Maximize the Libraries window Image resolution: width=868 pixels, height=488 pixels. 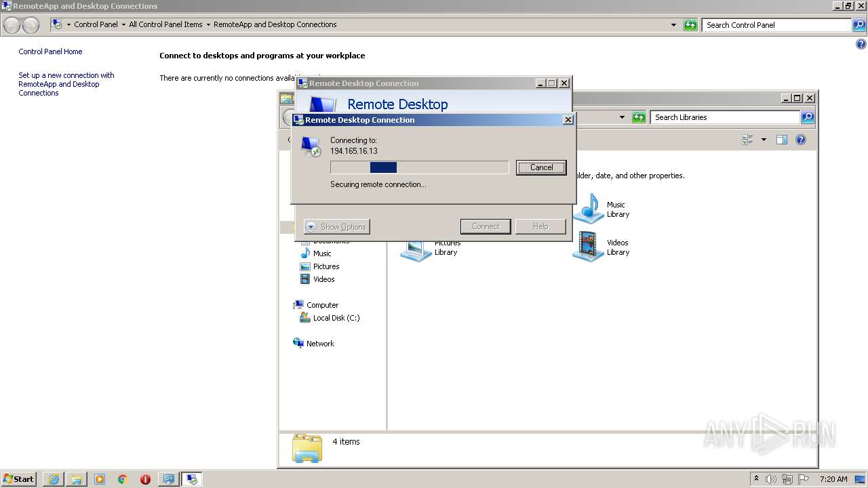click(x=797, y=98)
